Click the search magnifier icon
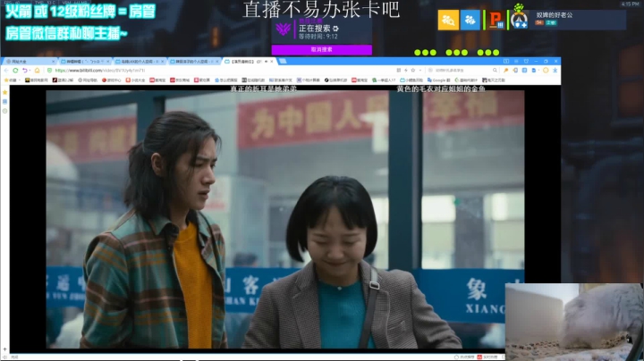 [495, 71]
